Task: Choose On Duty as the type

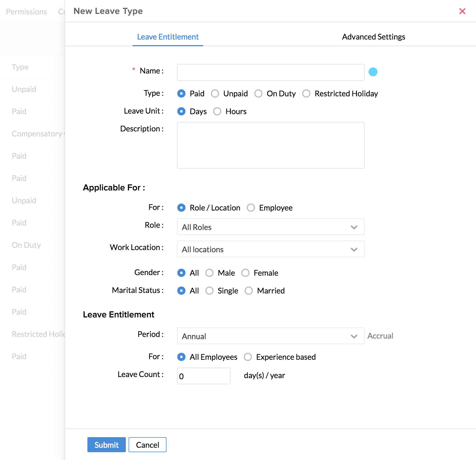Action: [x=258, y=94]
